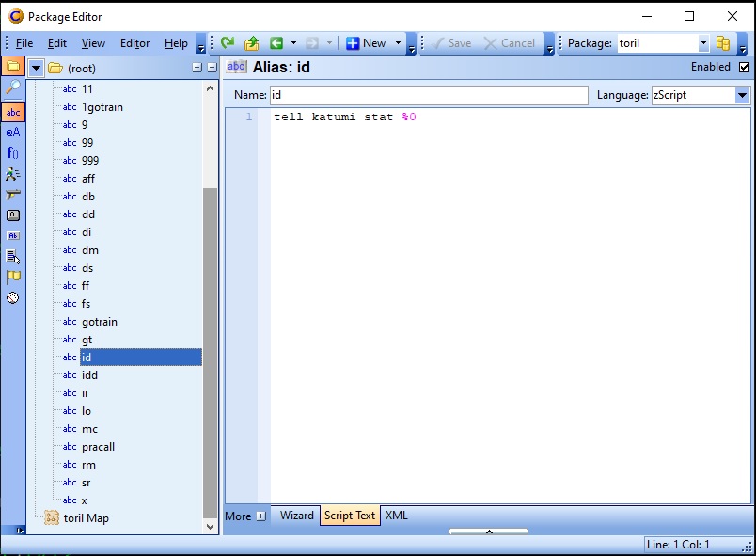Open the Language zScript dropdown
756x556 pixels.
click(x=743, y=95)
